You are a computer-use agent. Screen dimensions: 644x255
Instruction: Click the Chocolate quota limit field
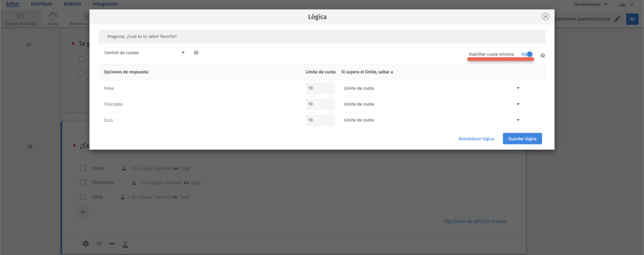319,104
